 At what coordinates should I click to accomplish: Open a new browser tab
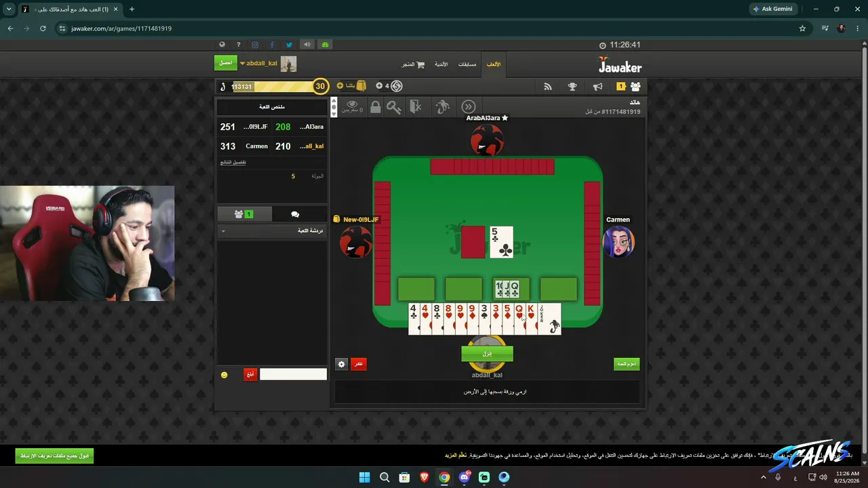click(132, 9)
